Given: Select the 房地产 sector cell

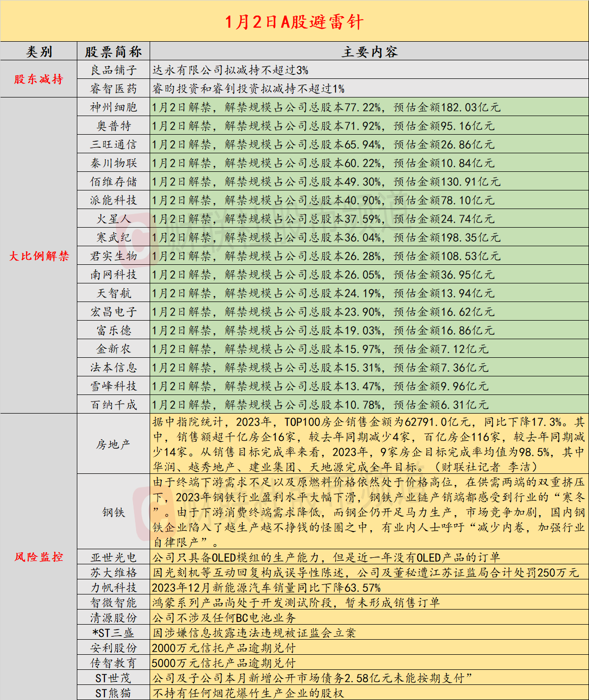Looking at the screenshot, I should (x=113, y=444).
